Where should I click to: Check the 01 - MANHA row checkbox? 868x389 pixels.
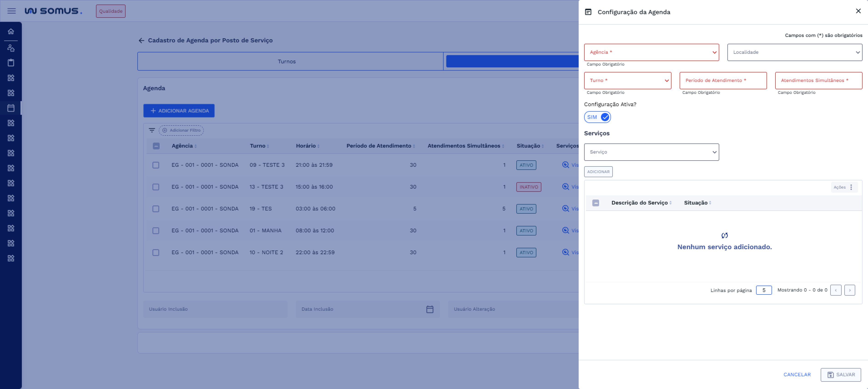pyautogui.click(x=156, y=231)
